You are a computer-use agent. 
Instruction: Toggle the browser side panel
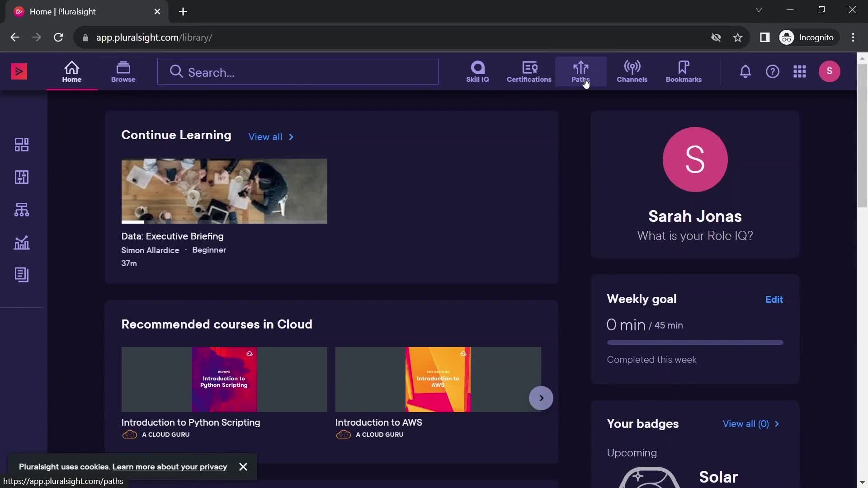click(764, 38)
